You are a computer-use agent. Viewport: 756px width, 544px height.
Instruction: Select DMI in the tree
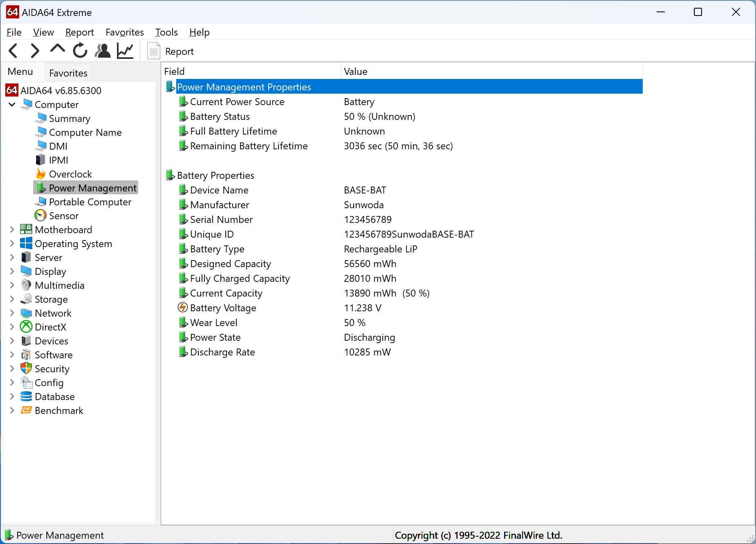[58, 146]
